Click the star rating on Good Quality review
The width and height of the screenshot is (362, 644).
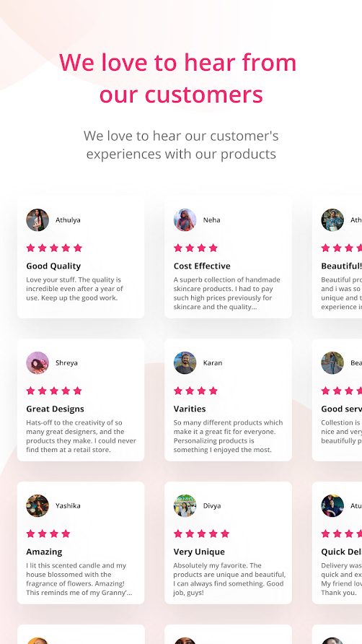coord(54,248)
